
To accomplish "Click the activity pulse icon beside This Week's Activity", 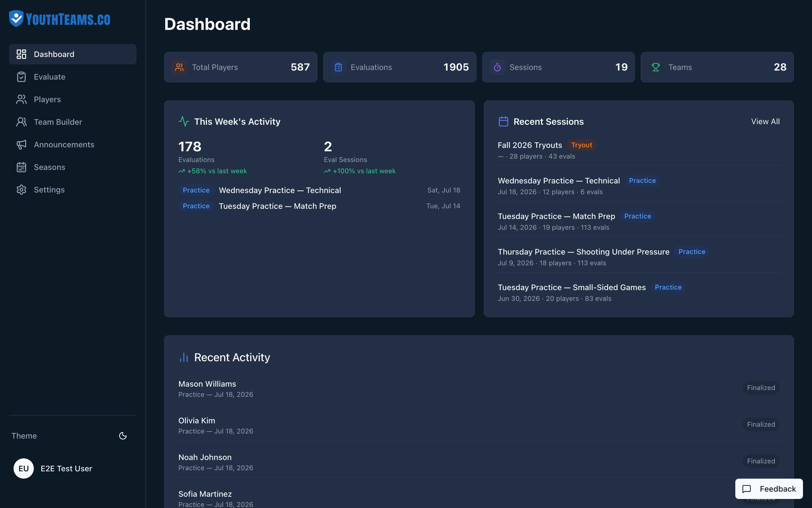I will 184,121.
